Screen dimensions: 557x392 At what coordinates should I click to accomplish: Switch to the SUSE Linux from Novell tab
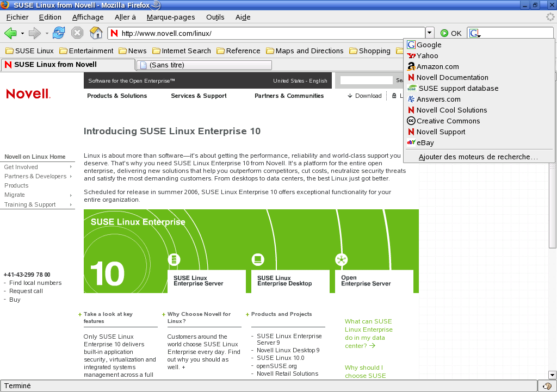tap(68, 65)
